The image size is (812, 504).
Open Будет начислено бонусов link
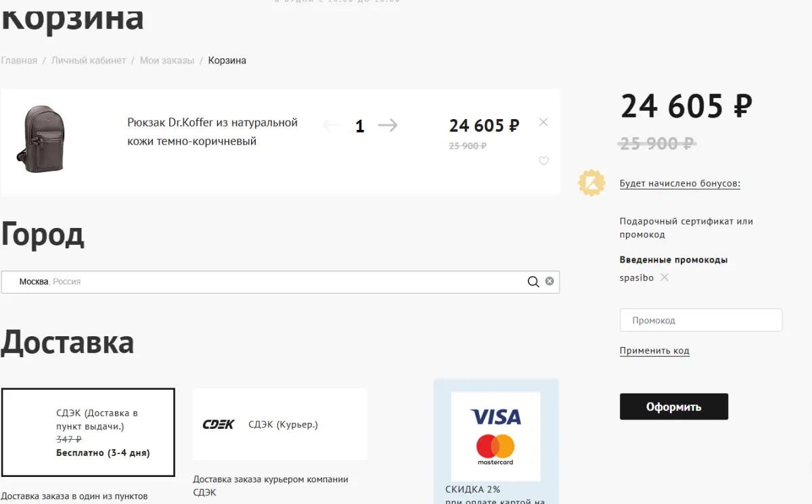tap(680, 183)
